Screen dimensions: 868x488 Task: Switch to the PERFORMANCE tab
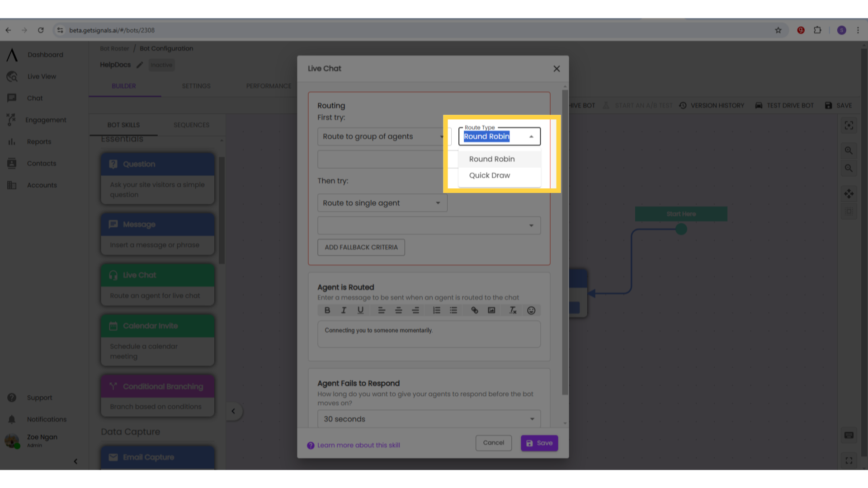pyautogui.click(x=269, y=86)
